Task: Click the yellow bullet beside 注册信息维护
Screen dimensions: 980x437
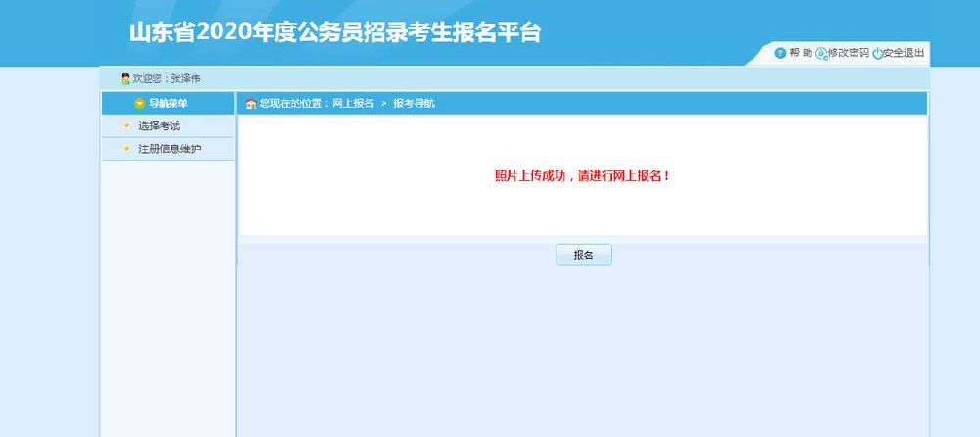Action: click(x=126, y=148)
